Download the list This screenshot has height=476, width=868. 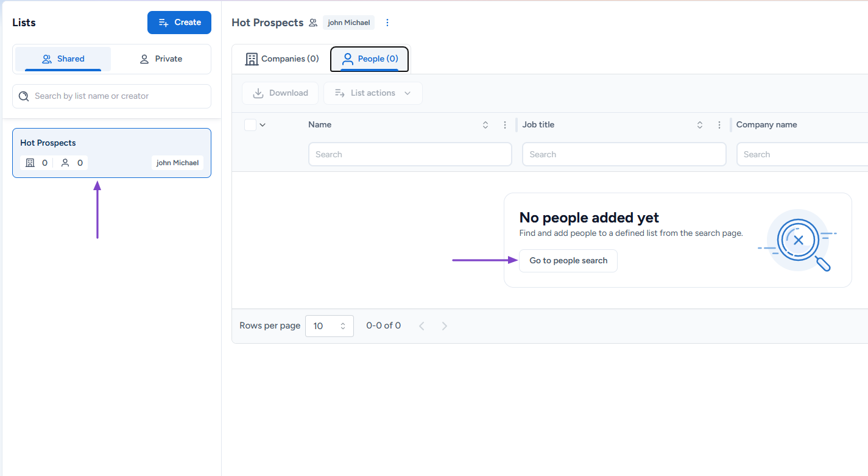[280, 93]
